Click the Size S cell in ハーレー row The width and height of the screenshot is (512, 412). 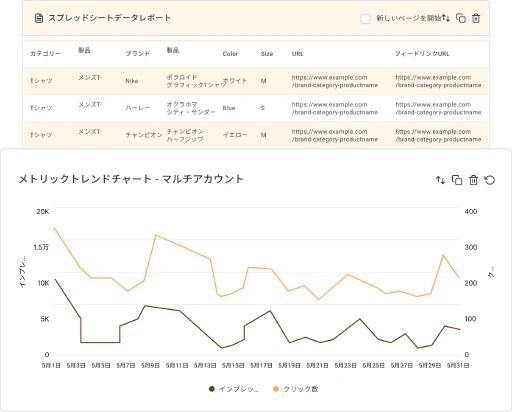pyautogui.click(x=263, y=108)
